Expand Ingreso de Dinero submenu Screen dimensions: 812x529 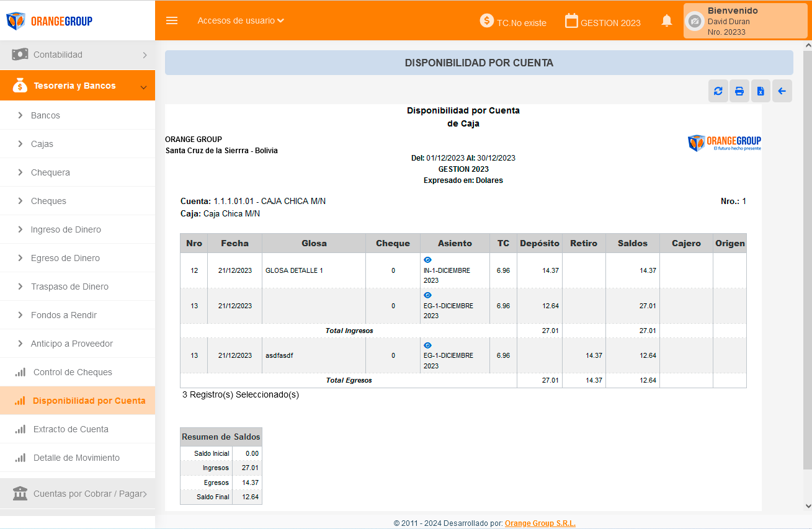(x=66, y=229)
